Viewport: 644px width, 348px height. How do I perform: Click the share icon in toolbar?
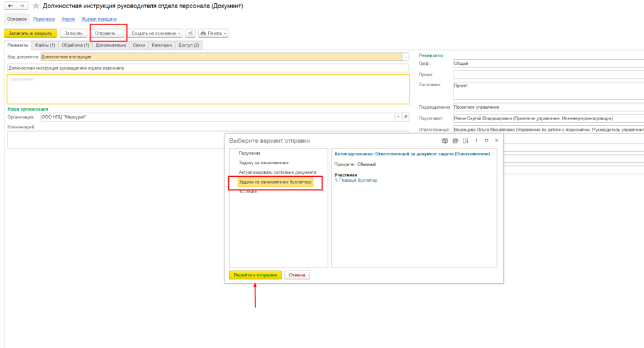coord(190,33)
